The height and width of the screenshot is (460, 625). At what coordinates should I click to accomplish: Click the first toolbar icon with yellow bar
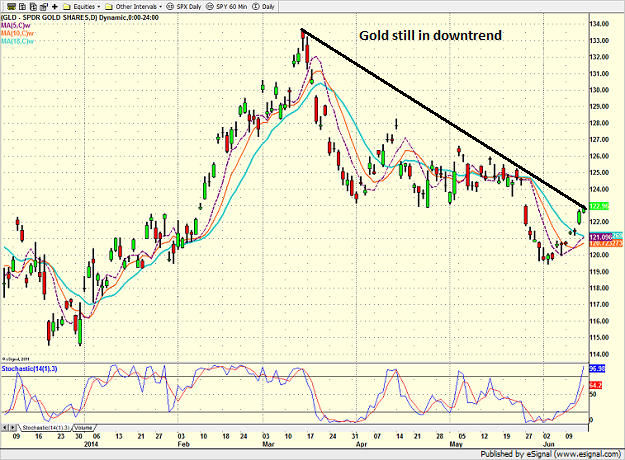(12, 6)
